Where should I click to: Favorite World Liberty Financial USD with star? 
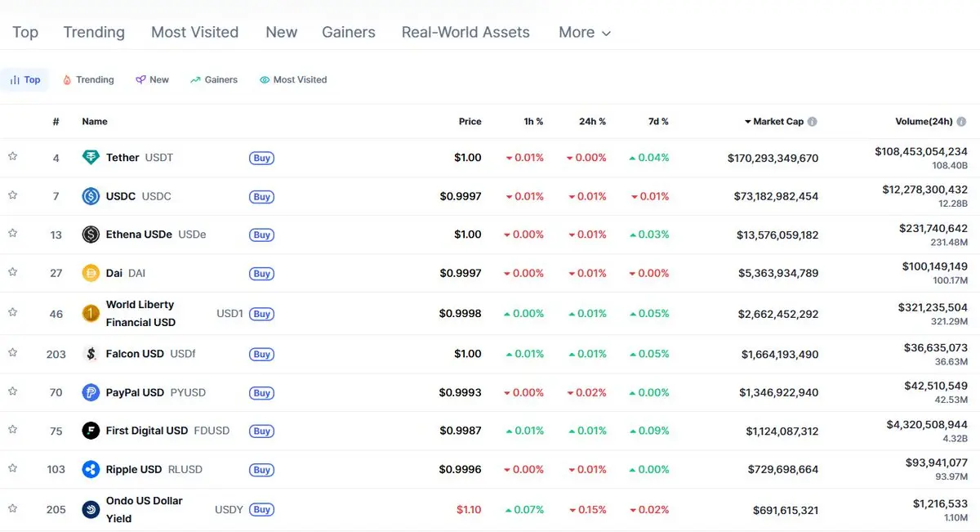(13, 311)
